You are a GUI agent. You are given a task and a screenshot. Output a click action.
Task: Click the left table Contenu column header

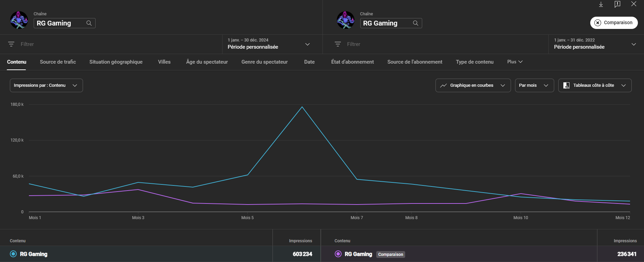18,241
